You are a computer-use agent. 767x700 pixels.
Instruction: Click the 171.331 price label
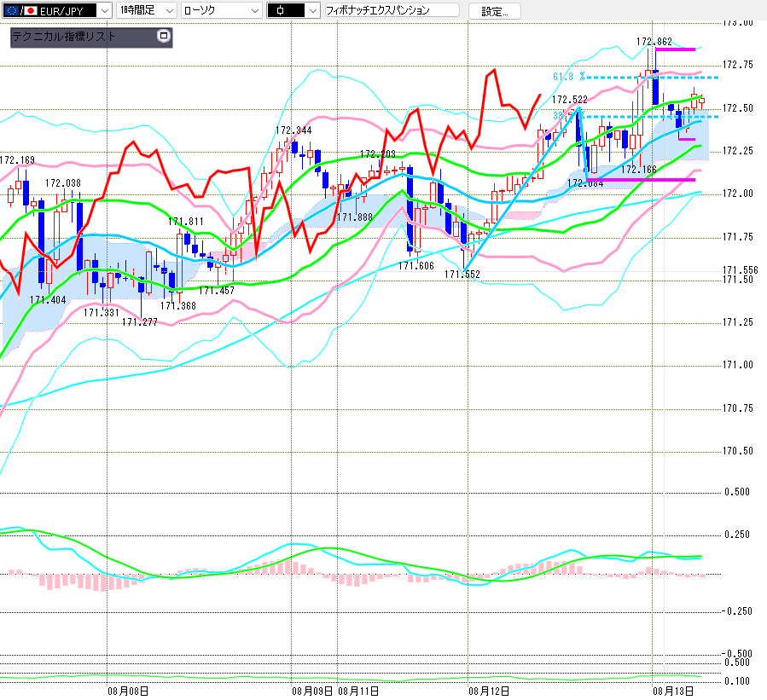tap(102, 313)
